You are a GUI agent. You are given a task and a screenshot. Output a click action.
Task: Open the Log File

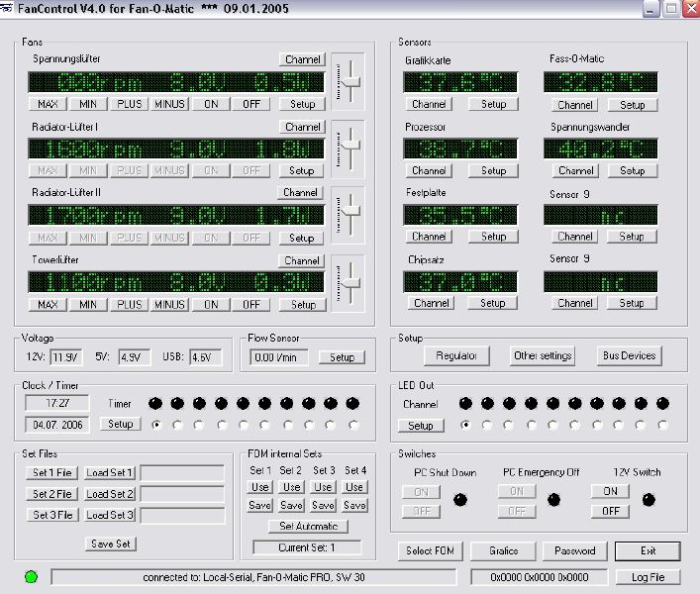648,577
